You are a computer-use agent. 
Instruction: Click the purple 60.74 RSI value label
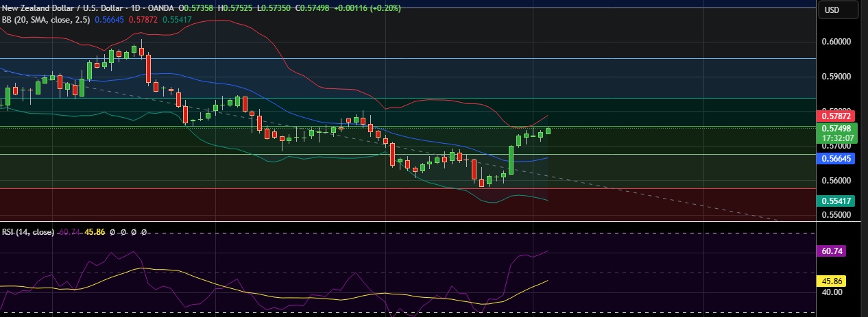coord(832,251)
